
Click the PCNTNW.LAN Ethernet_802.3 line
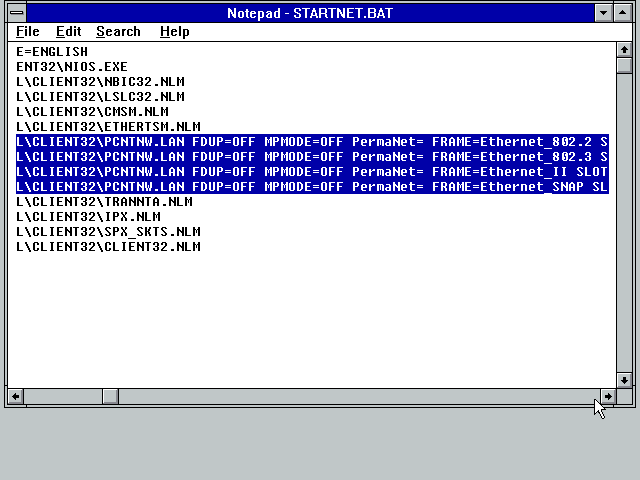[312, 157]
